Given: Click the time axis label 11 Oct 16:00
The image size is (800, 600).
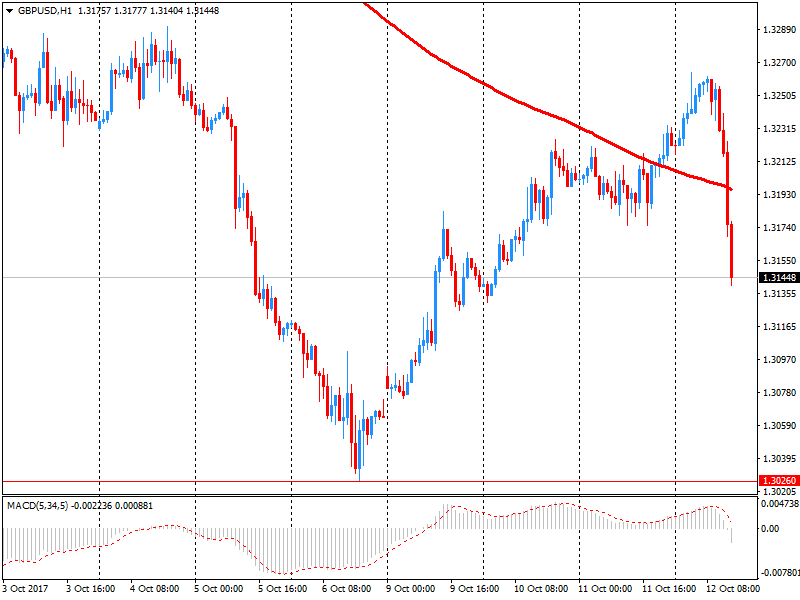Looking at the screenshot, I should point(669,588).
